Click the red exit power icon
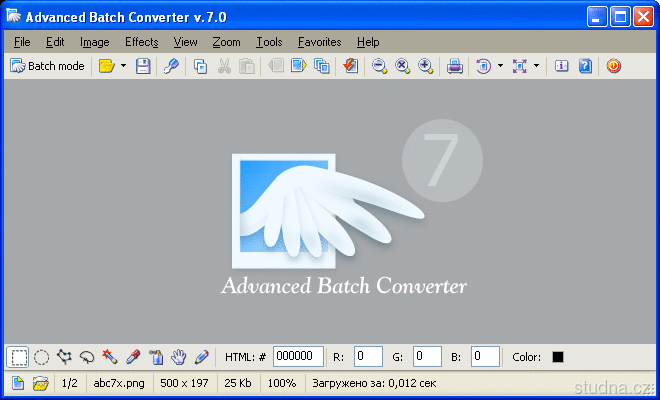This screenshot has height=400, width=660. click(613, 66)
